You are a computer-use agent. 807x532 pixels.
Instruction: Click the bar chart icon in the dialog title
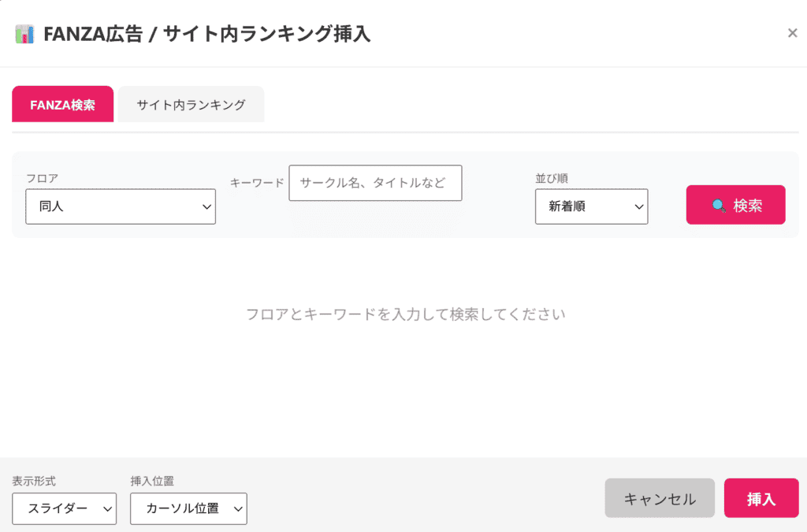click(24, 35)
